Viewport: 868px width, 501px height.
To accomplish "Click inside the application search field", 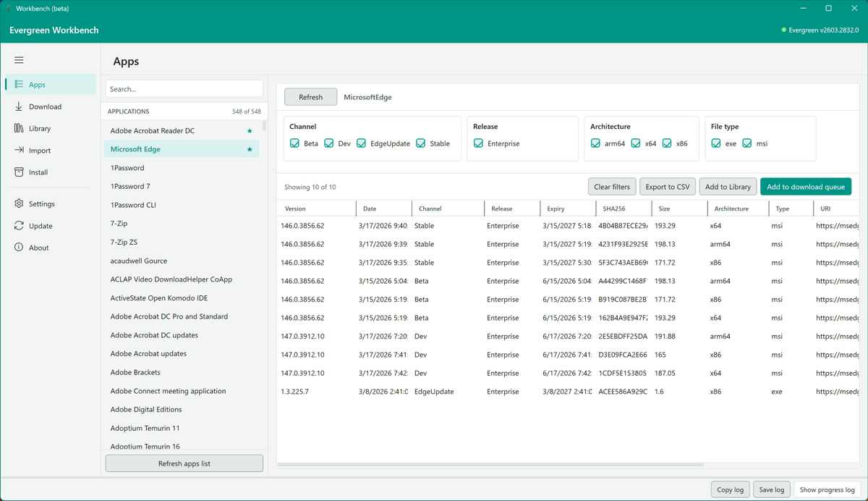I will coord(184,88).
